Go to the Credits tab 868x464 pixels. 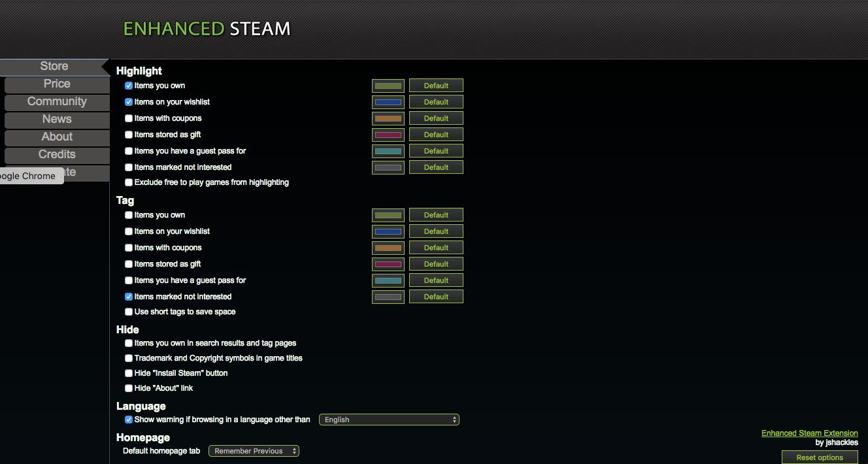coord(57,154)
